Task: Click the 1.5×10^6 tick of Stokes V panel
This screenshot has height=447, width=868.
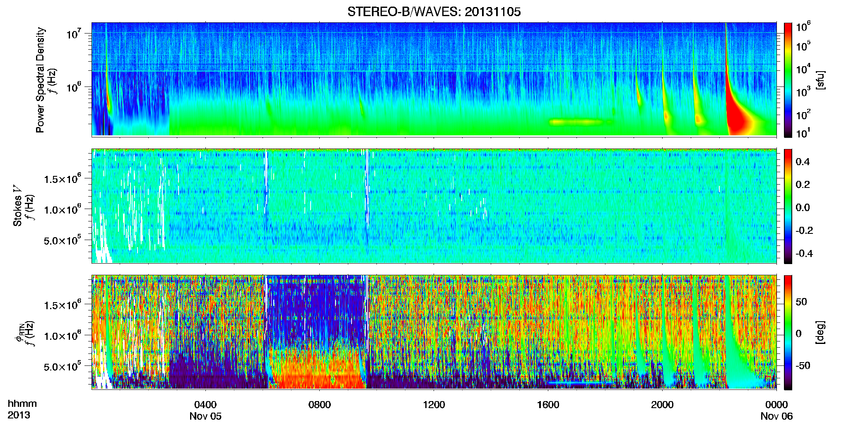Action: (x=62, y=179)
